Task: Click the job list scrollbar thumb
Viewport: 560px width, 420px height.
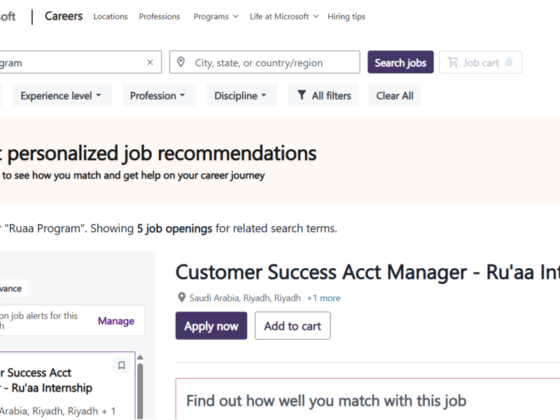Action: pyautogui.click(x=140, y=391)
